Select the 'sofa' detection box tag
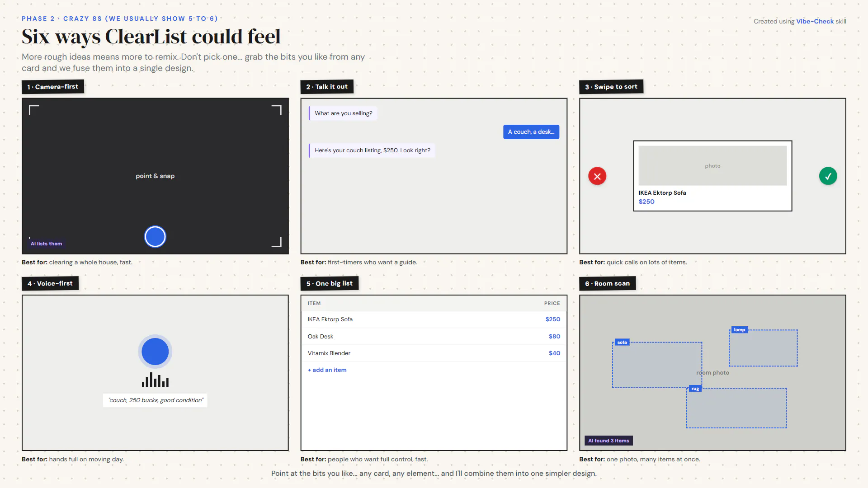The height and width of the screenshot is (488, 868). (x=622, y=343)
